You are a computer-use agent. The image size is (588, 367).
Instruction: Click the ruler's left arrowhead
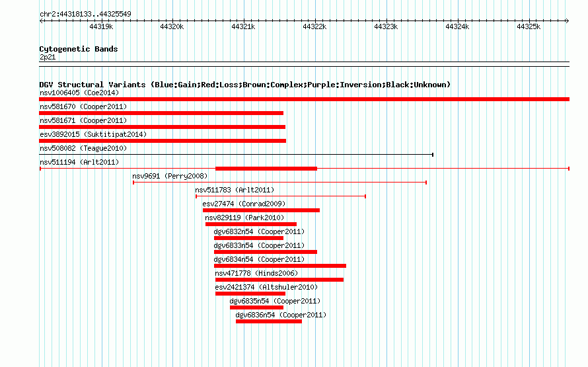(41, 20)
